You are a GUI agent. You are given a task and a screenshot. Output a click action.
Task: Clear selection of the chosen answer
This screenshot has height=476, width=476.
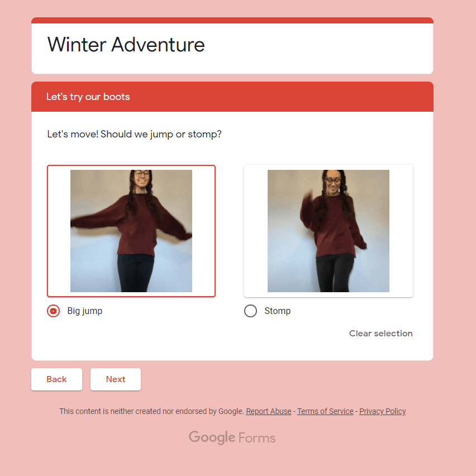coord(380,334)
